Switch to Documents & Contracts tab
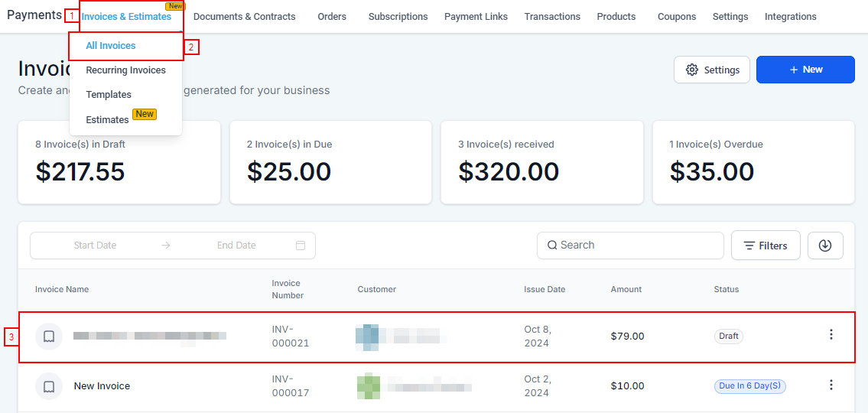 [x=244, y=17]
